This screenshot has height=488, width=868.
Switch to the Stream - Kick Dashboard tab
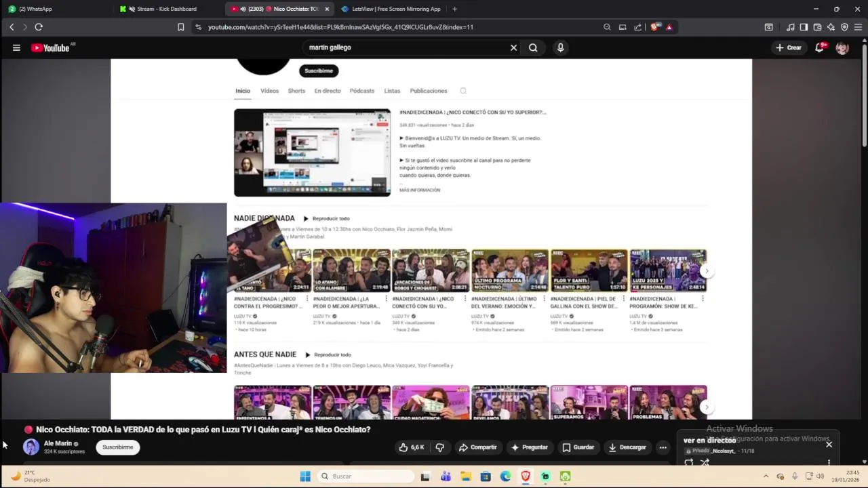coord(167,9)
